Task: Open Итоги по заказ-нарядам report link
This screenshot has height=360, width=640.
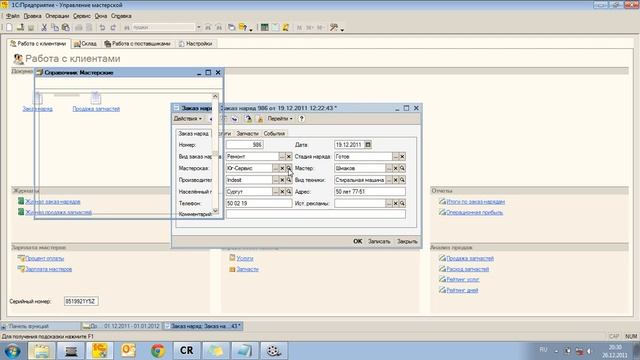Action: (476, 202)
